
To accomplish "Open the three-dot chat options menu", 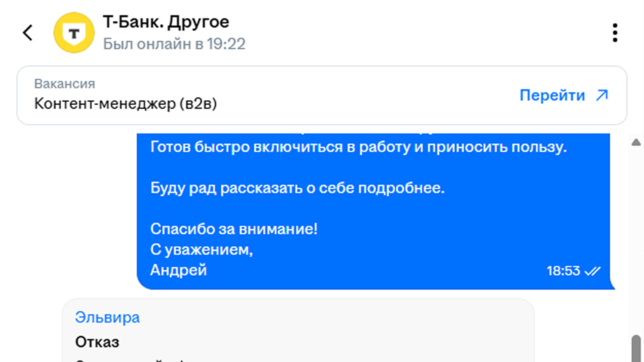I will (x=615, y=32).
